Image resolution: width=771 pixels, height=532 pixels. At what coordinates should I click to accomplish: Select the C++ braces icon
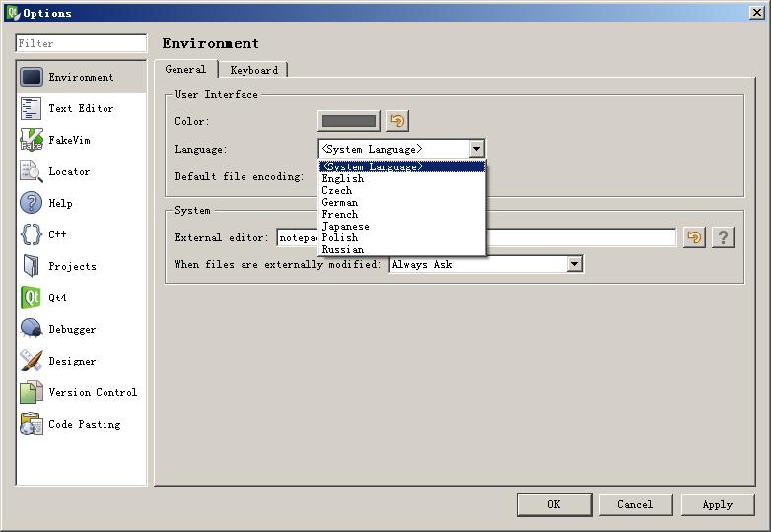(32, 234)
